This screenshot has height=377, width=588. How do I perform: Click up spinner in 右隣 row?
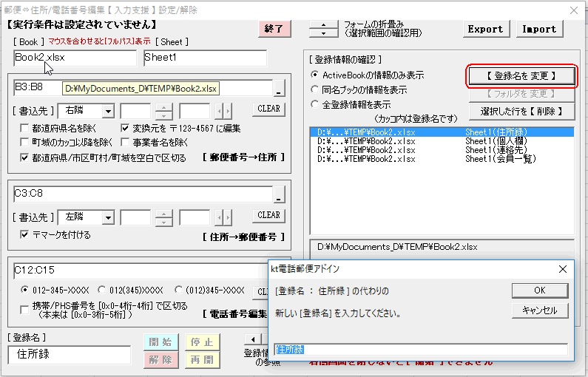[164, 108]
